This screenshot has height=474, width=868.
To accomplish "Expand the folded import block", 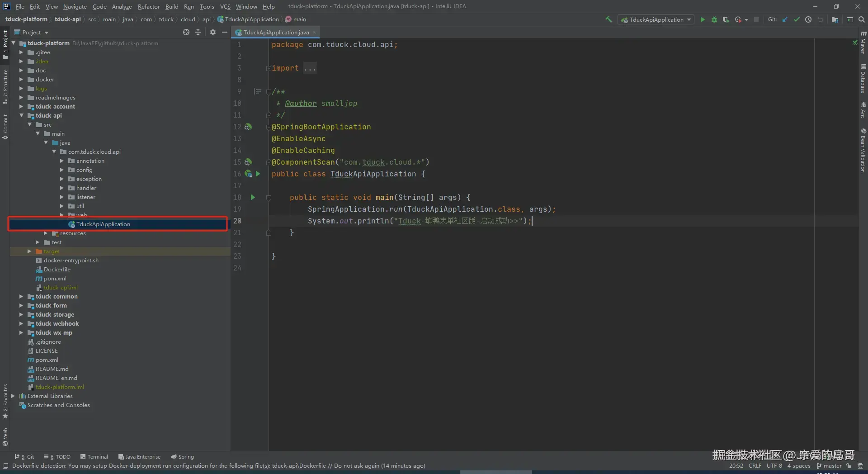I will point(269,69).
